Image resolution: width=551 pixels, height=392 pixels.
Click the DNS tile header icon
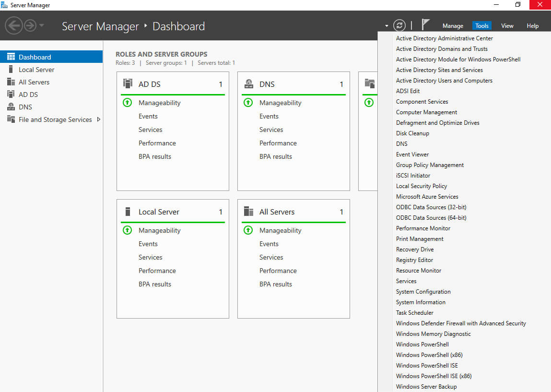click(x=249, y=83)
